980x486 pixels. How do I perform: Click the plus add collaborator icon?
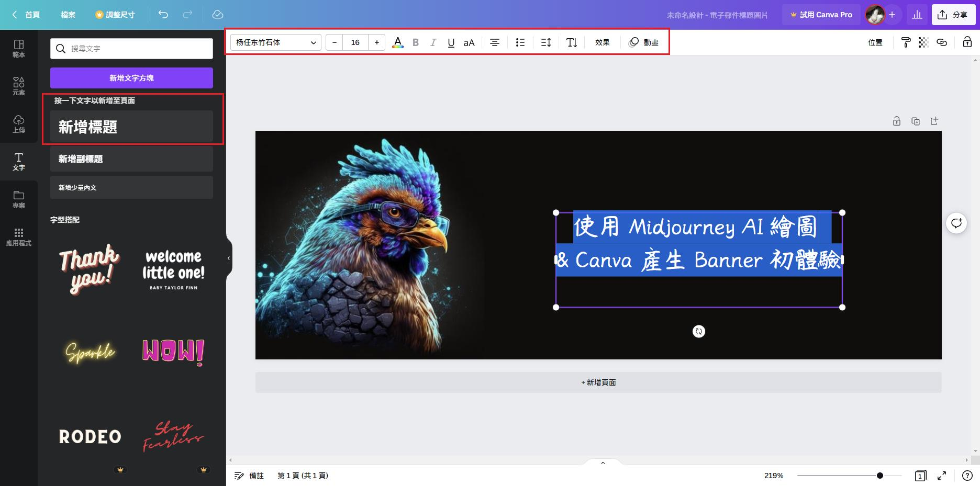(x=892, y=15)
